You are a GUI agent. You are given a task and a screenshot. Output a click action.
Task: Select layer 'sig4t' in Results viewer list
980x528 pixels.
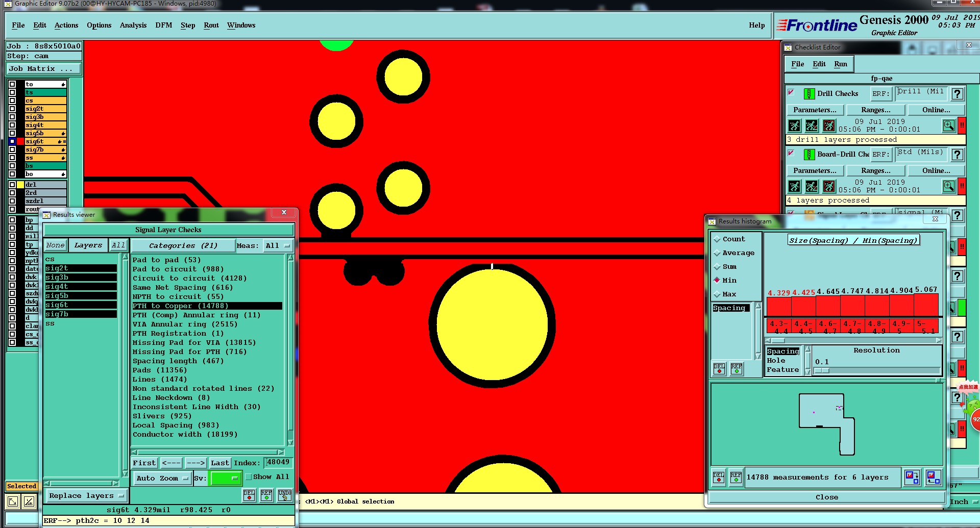[81, 287]
